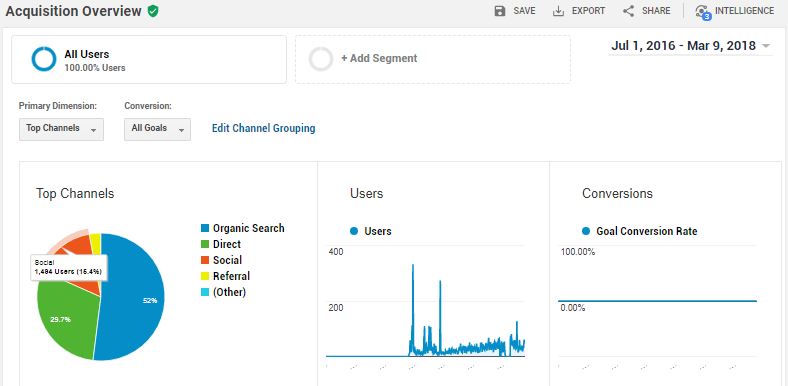Open Intelligence insights icon
The height and width of the screenshot is (386, 788).
703,12
